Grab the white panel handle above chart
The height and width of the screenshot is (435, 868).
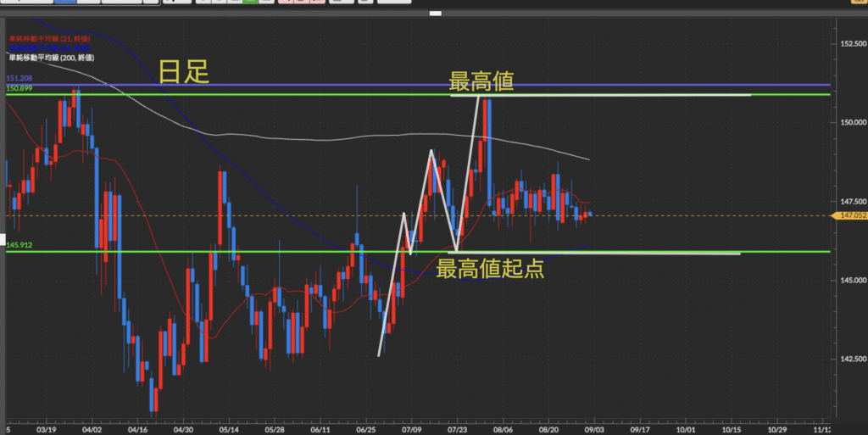(x=436, y=14)
